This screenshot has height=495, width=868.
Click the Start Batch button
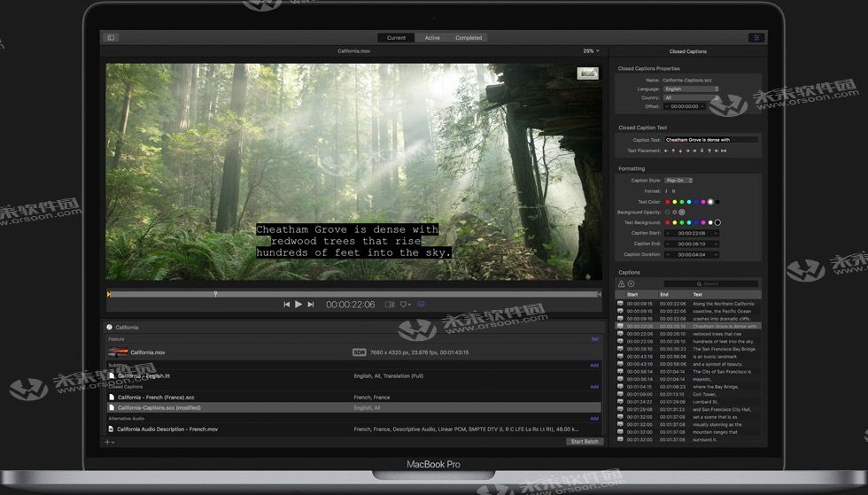584,441
